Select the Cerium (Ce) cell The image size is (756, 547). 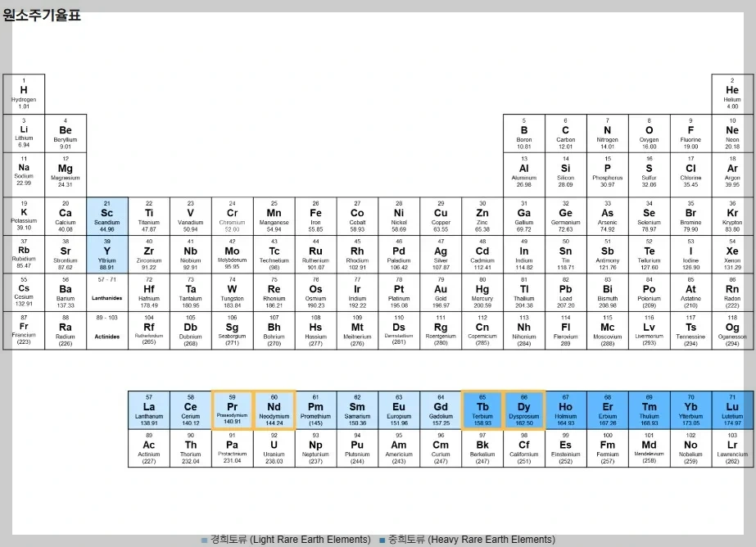pyautogui.click(x=191, y=410)
